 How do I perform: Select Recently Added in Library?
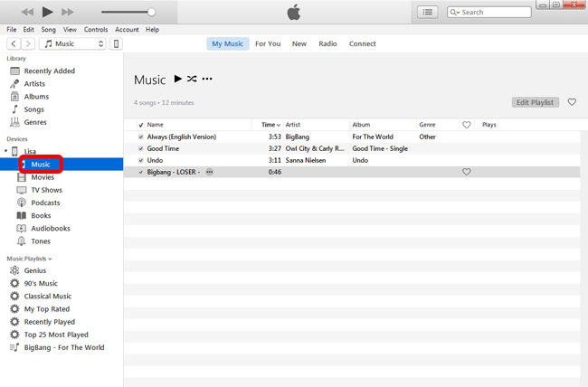[50, 71]
